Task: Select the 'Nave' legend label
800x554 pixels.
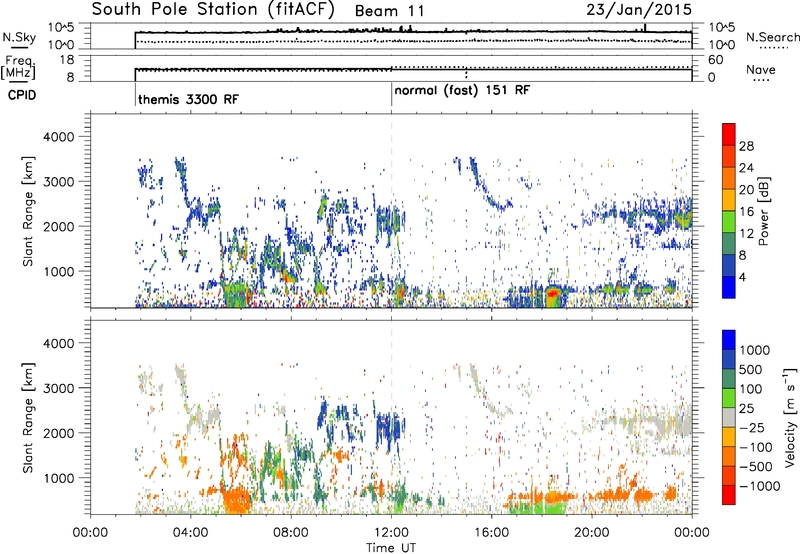Action: point(761,69)
